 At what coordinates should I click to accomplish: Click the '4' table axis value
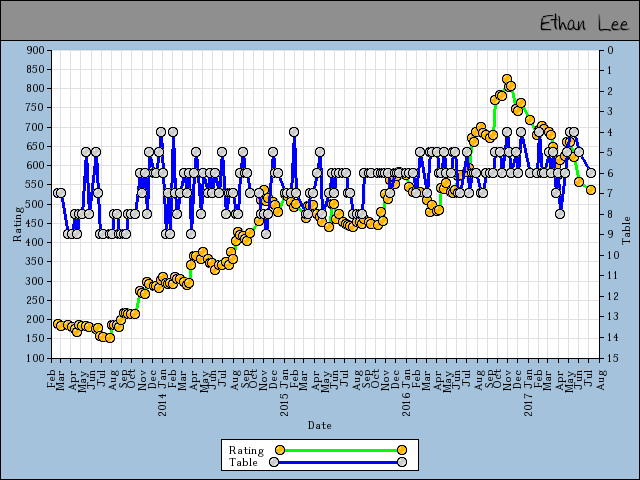611,132
